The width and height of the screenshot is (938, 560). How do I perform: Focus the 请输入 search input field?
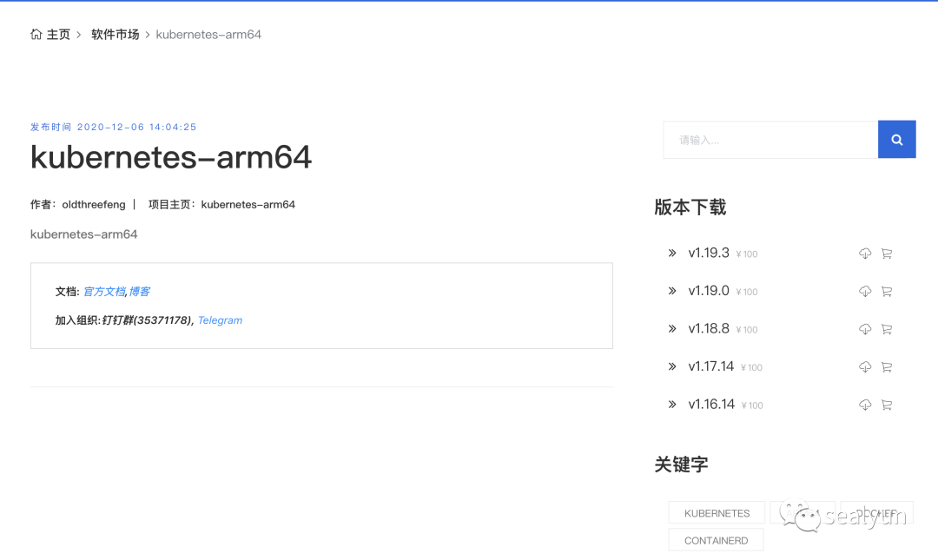pos(770,140)
